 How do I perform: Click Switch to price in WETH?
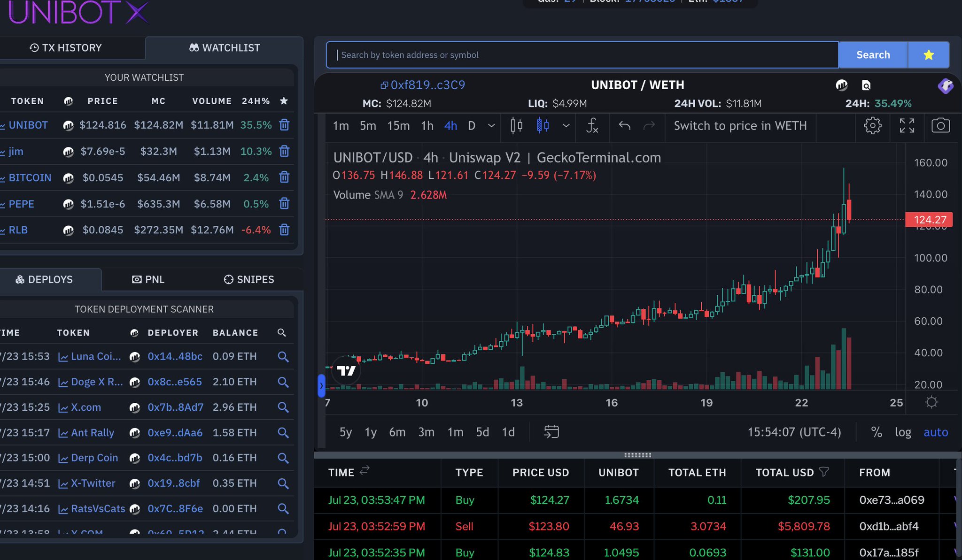click(740, 126)
